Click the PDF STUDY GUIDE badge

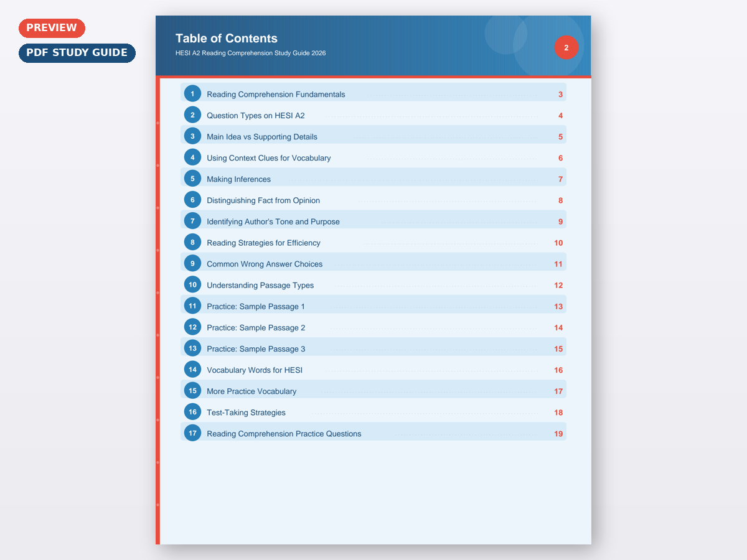coord(77,53)
